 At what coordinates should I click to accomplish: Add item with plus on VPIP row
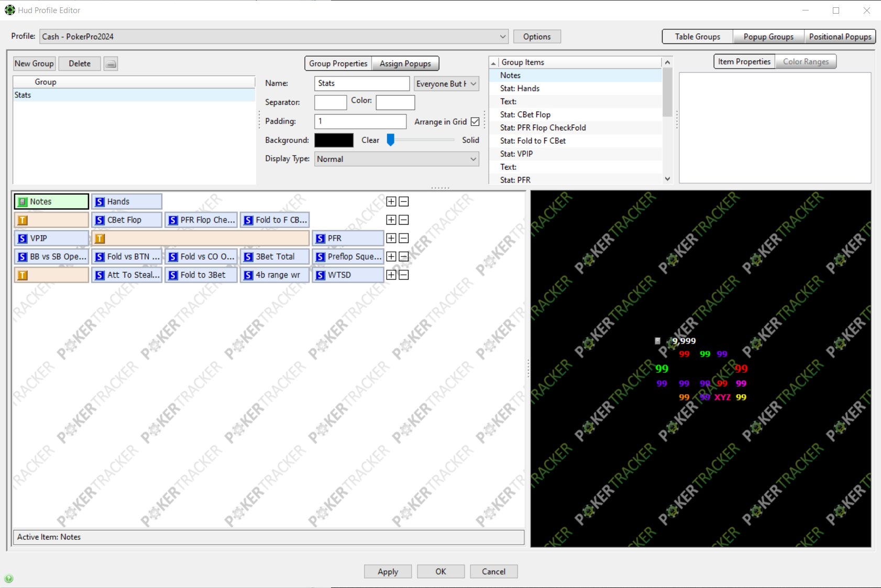click(x=391, y=238)
